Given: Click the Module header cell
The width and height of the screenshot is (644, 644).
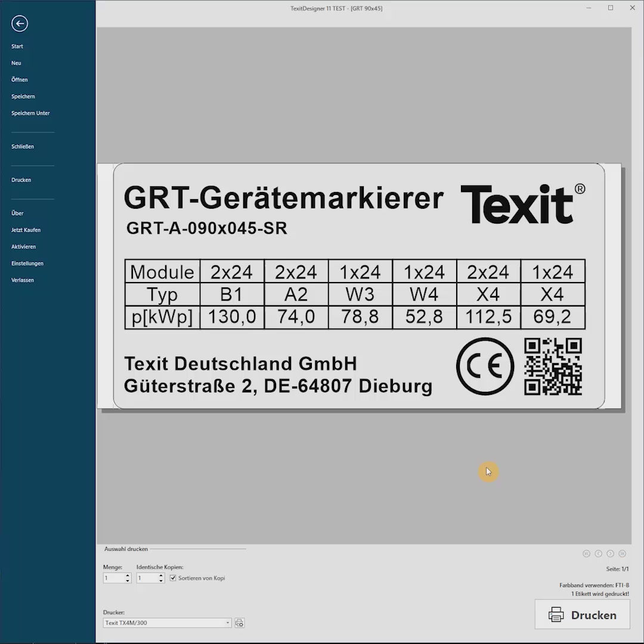Looking at the screenshot, I should pyautogui.click(x=162, y=271).
